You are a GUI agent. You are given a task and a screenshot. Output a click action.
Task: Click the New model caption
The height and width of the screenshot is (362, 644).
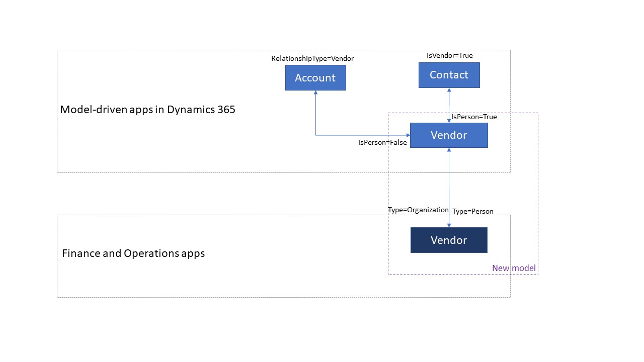click(x=514, y=268)
